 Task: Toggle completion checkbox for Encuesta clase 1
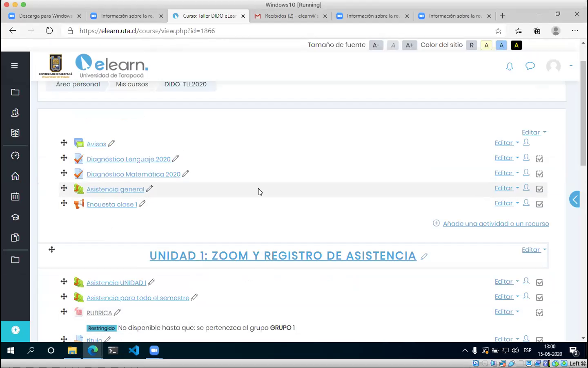539,204
